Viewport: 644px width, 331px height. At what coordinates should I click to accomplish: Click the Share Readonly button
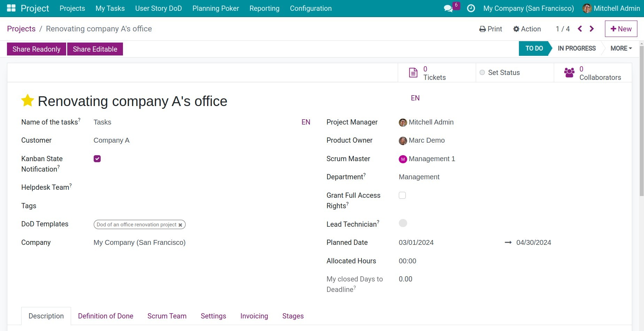37,49
